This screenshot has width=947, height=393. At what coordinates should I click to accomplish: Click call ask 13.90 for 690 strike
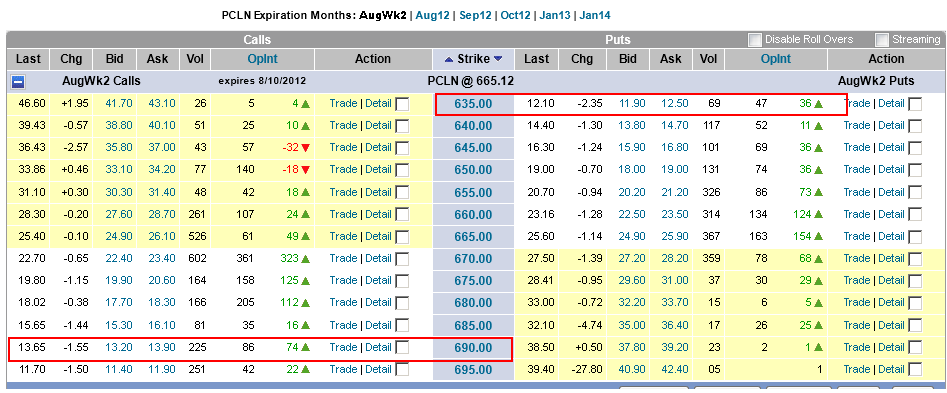(161, 347)
